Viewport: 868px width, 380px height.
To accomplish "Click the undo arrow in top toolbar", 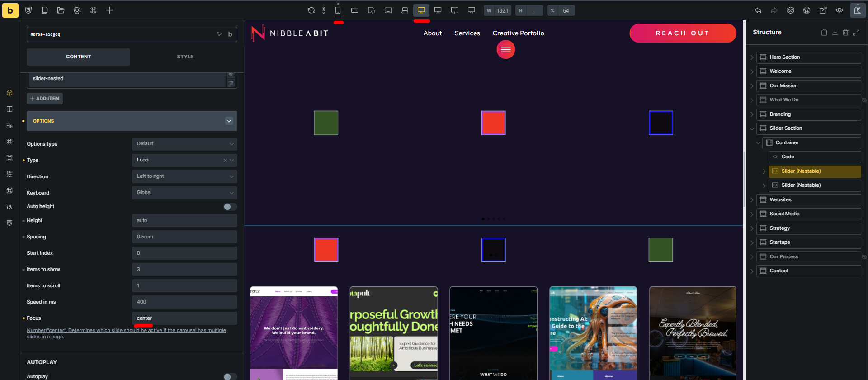I will 758,10.
